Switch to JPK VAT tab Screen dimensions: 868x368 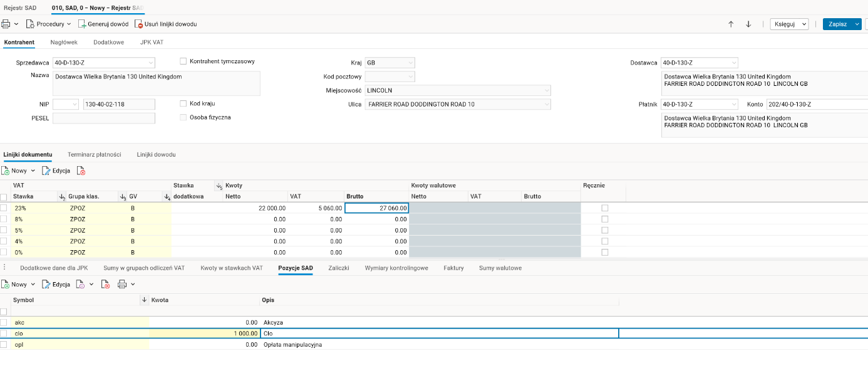click(151, 42)
